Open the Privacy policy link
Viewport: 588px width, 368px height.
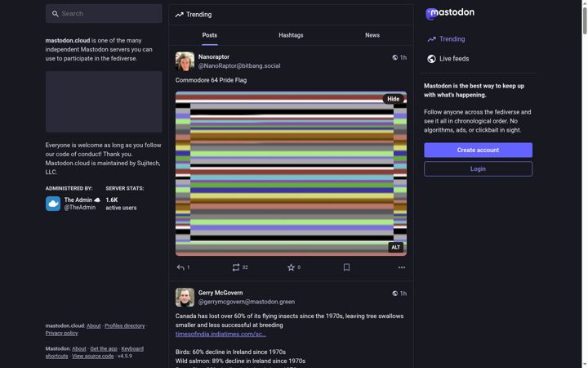tap(61, 334)
